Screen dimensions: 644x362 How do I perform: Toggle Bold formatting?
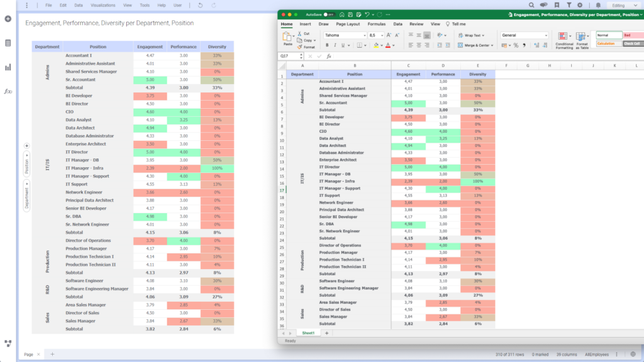(x=326, y=45)
